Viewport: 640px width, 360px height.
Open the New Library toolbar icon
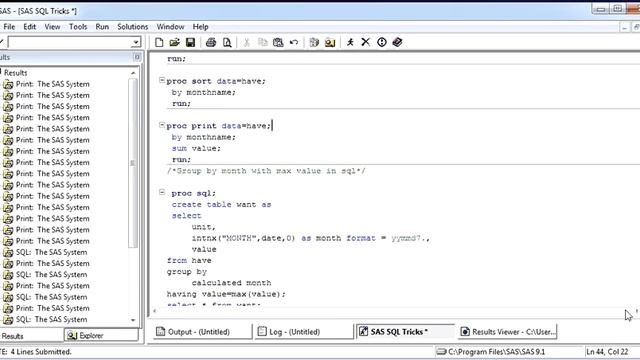click(314, 42)
